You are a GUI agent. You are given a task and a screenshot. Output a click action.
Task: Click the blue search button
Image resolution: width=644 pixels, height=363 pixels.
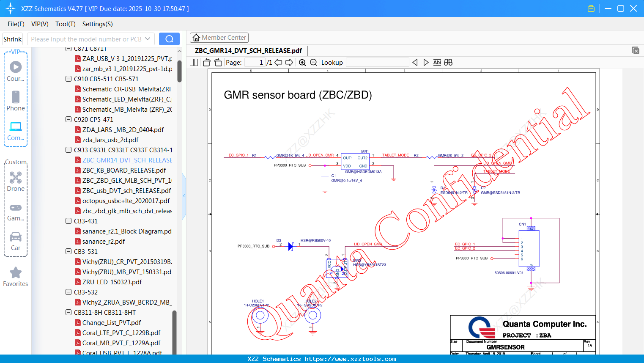(x=169, y=39)
